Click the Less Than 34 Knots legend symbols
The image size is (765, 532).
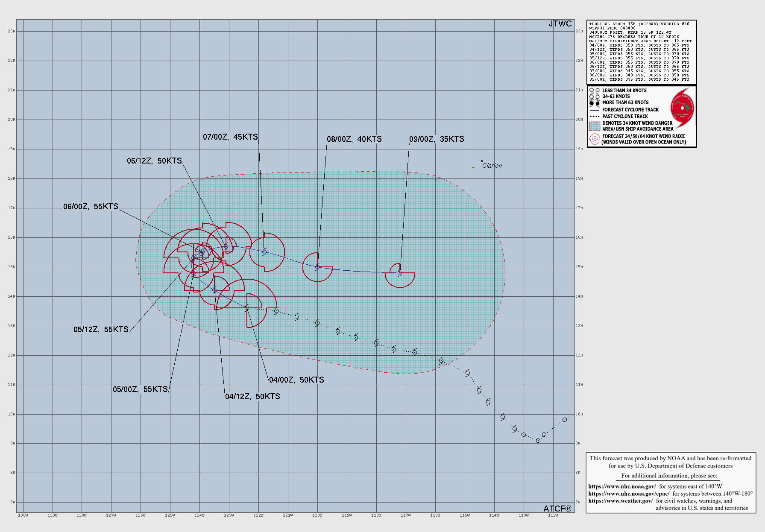[x=595, y=91]
